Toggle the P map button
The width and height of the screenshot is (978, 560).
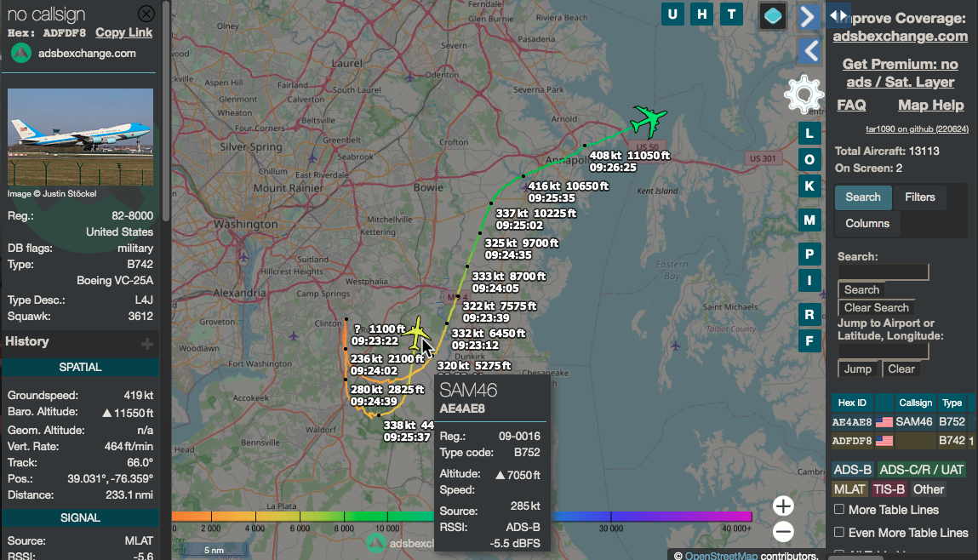point(809,254)
